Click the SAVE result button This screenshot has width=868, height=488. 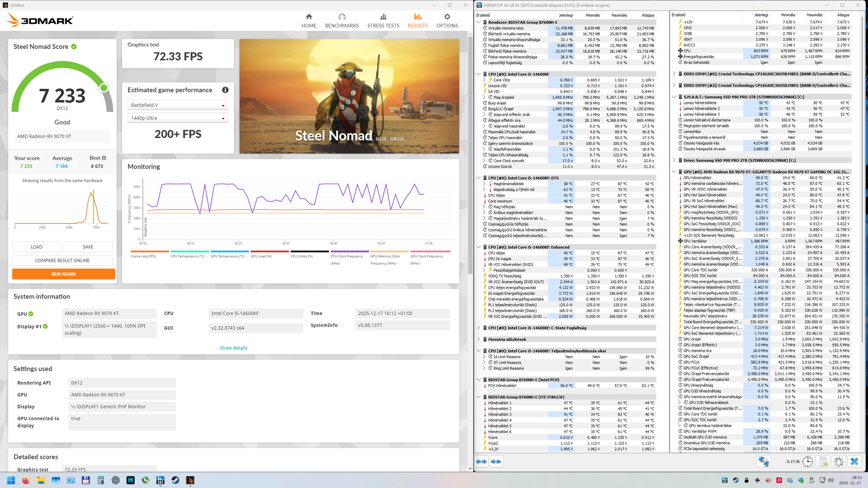click(x=88, y=247)
